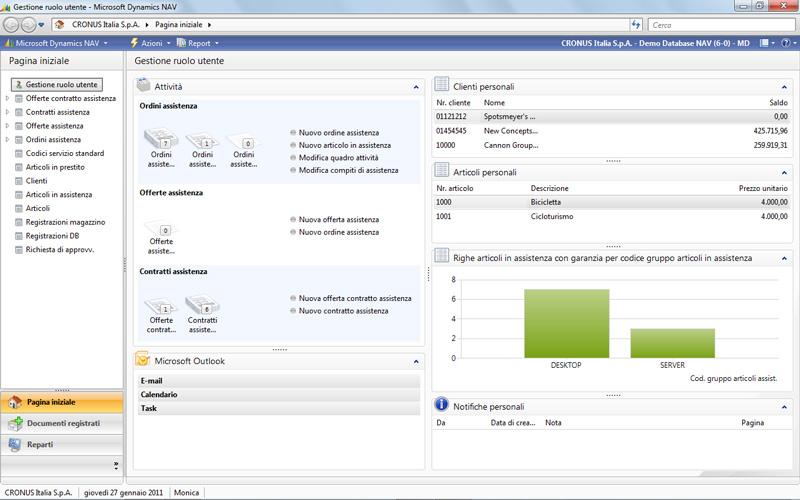Expand the Offerte contratto assistenza tree node

click(7, 98)
